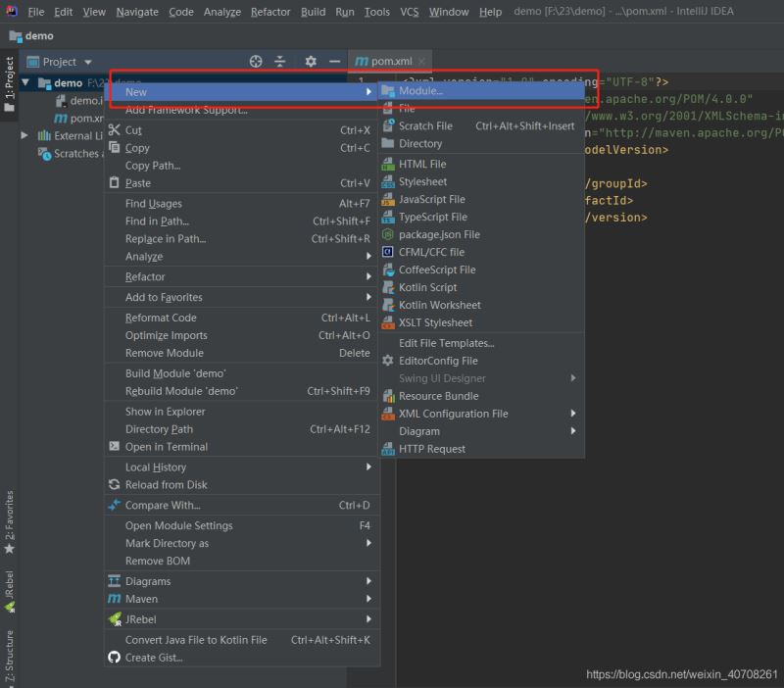Collapse the demo project root node
The image size is (784, 688).
24,83
